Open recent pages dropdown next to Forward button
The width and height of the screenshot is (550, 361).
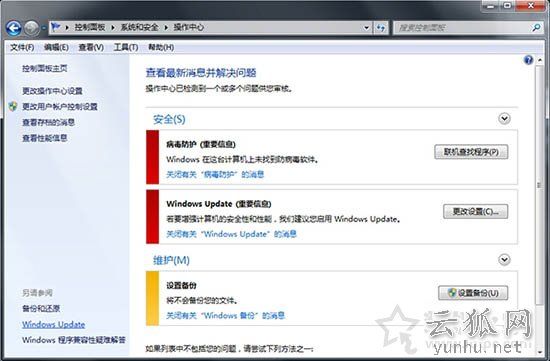point(44,27)
